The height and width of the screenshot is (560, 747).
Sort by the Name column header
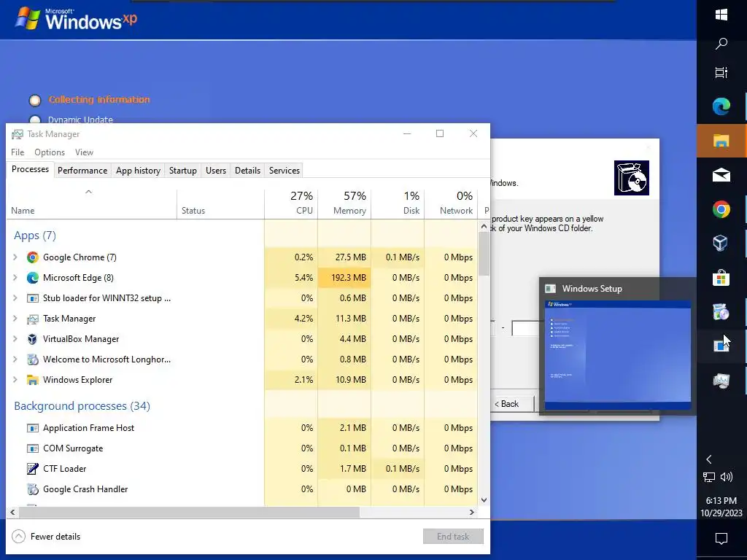pos(91,204)
